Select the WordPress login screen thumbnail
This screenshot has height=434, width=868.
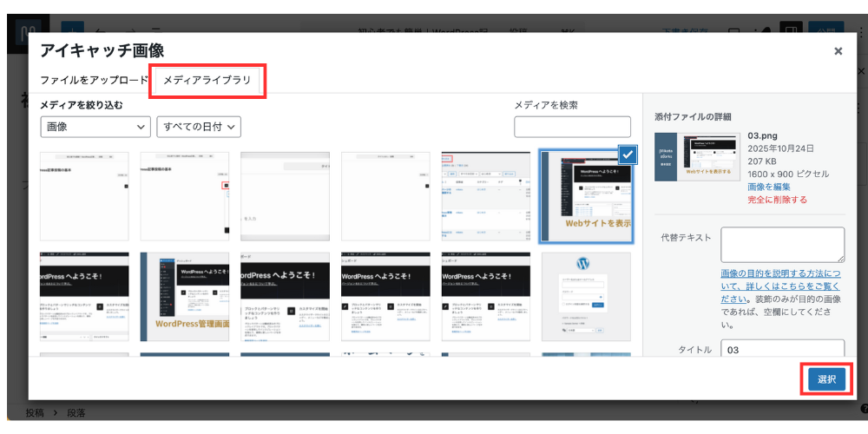586,297
